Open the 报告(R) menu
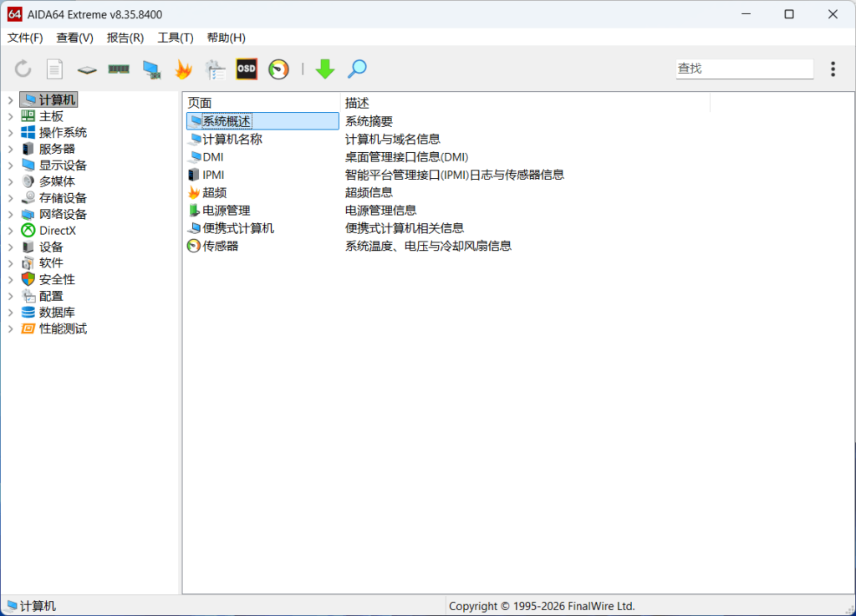The image size is (856, 616). (125, 38)
